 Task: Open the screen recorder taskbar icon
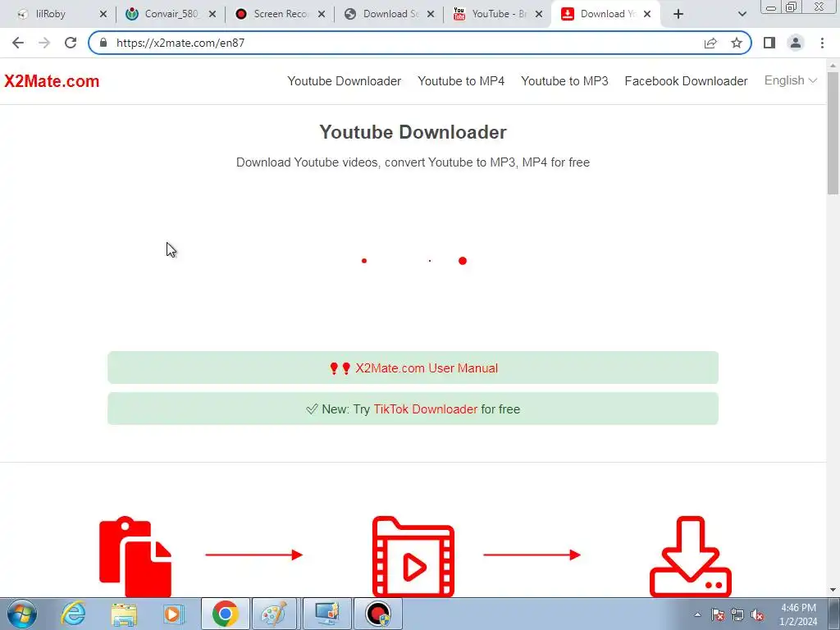(378, 614)
